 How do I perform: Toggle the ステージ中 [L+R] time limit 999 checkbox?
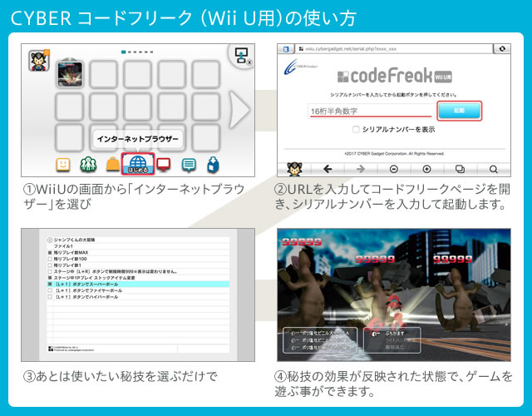[x=50, y=272]
